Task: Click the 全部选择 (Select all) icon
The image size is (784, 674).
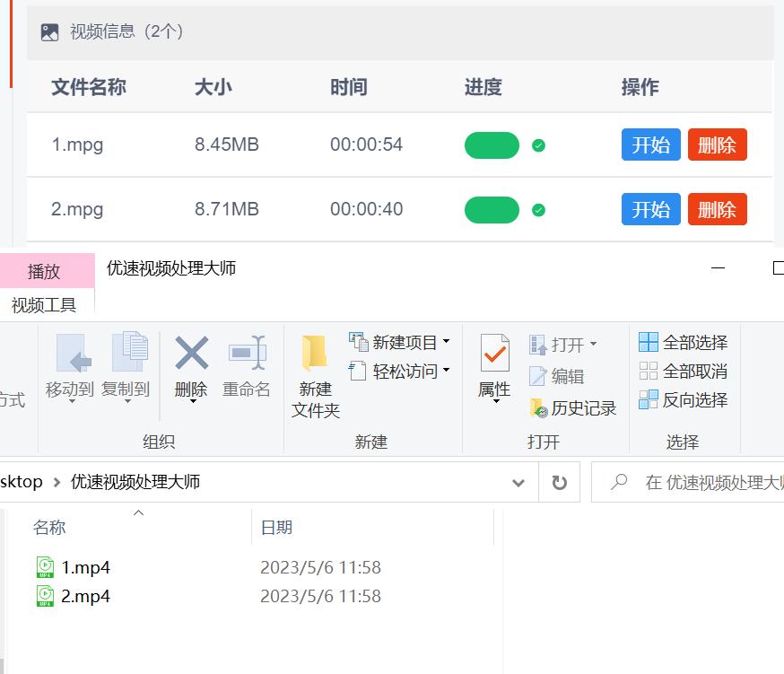Action: 684,342
